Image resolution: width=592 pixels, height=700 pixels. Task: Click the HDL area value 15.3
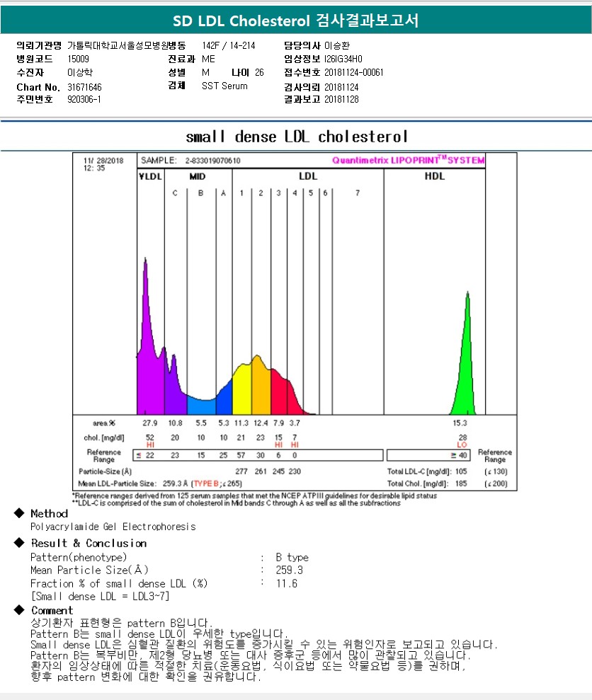click(460, 423)
